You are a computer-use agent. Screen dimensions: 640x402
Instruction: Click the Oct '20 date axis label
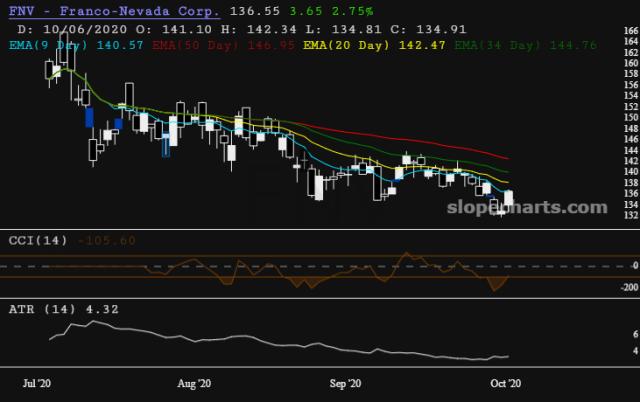[x=502, y=383]
